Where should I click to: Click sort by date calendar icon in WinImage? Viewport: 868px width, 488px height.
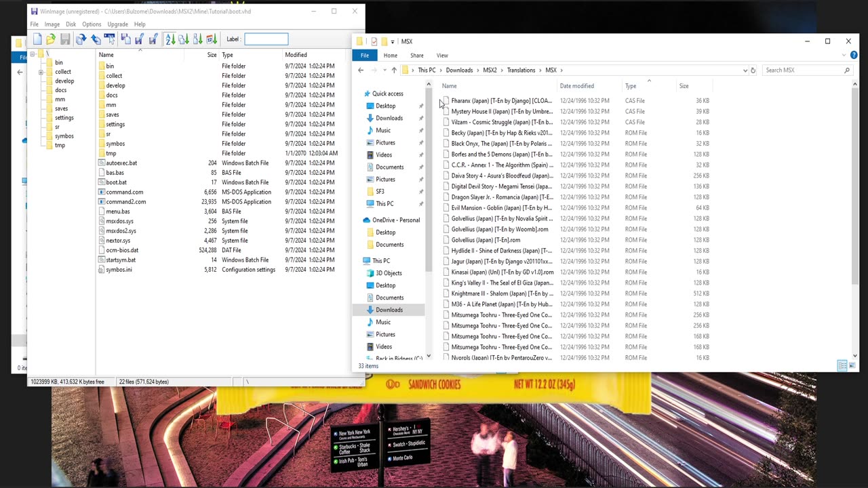click(x=212, y=39)
